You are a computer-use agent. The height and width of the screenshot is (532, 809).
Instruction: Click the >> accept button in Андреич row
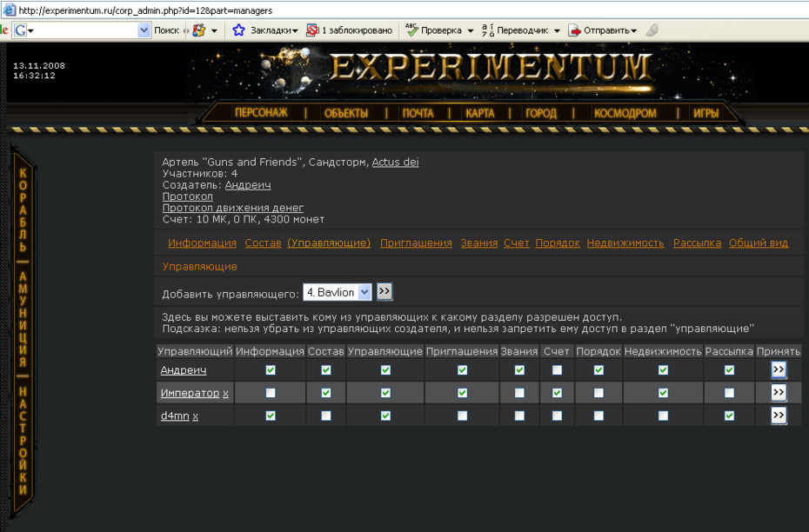[779, 369]
